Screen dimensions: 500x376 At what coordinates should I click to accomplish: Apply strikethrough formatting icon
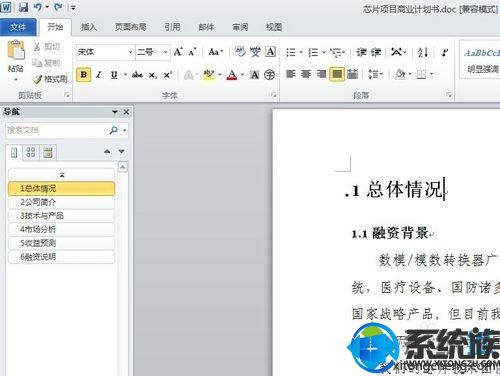tap(137, 75)
